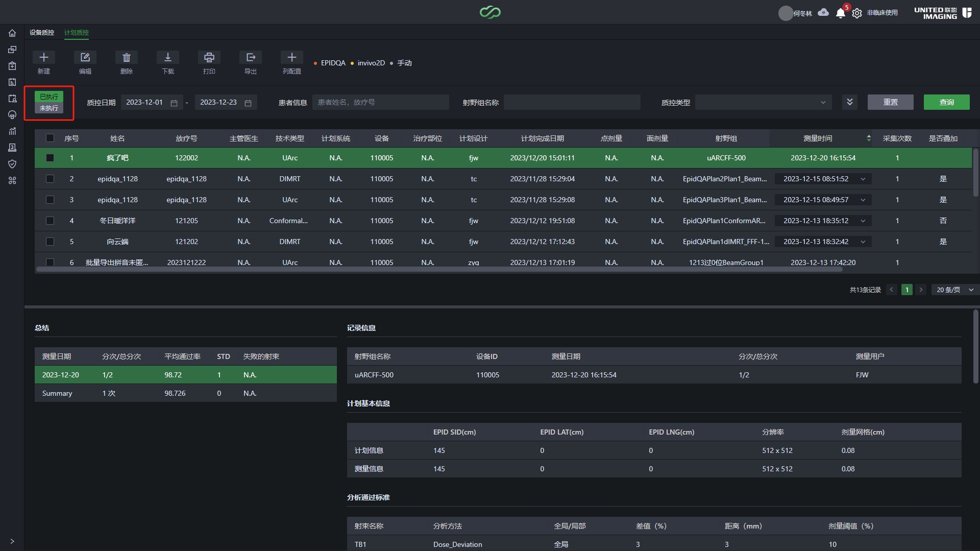Click the 打印 (print) toolbar icon

tap(209, 57)
